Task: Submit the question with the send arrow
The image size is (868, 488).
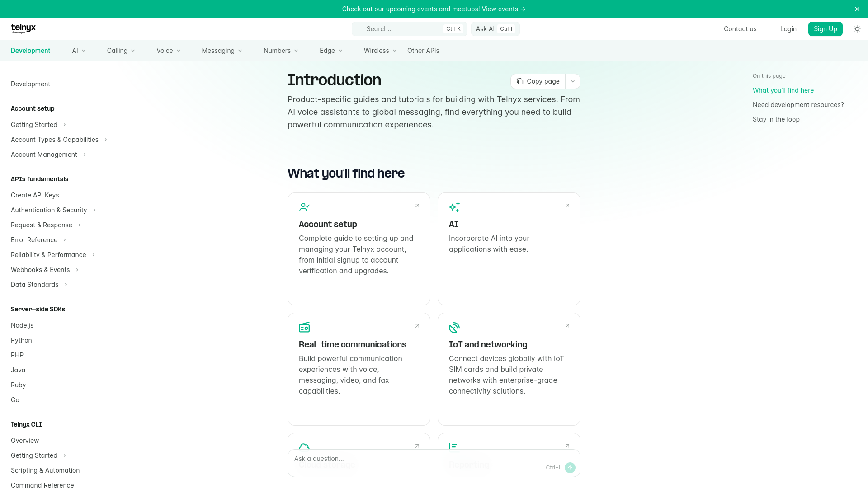Action: tap(570, 468)
